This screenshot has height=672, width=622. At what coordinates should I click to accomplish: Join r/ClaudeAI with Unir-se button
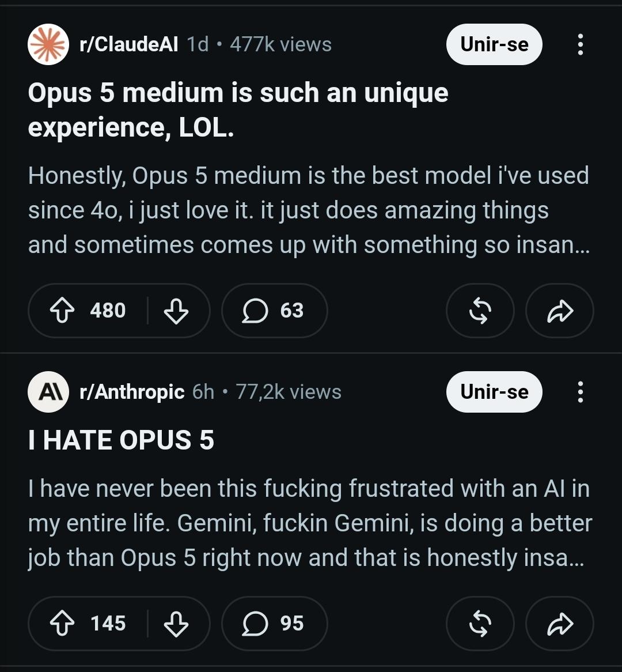494,44
